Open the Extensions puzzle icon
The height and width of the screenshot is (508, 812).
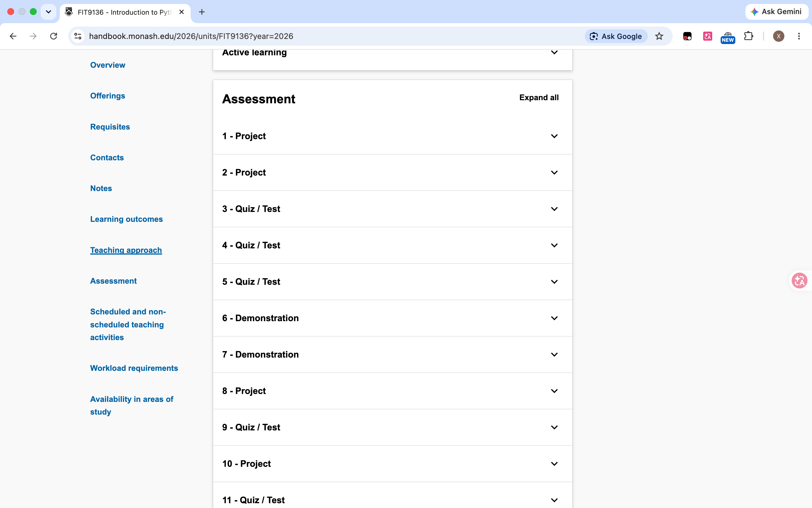tap(749, 36)
